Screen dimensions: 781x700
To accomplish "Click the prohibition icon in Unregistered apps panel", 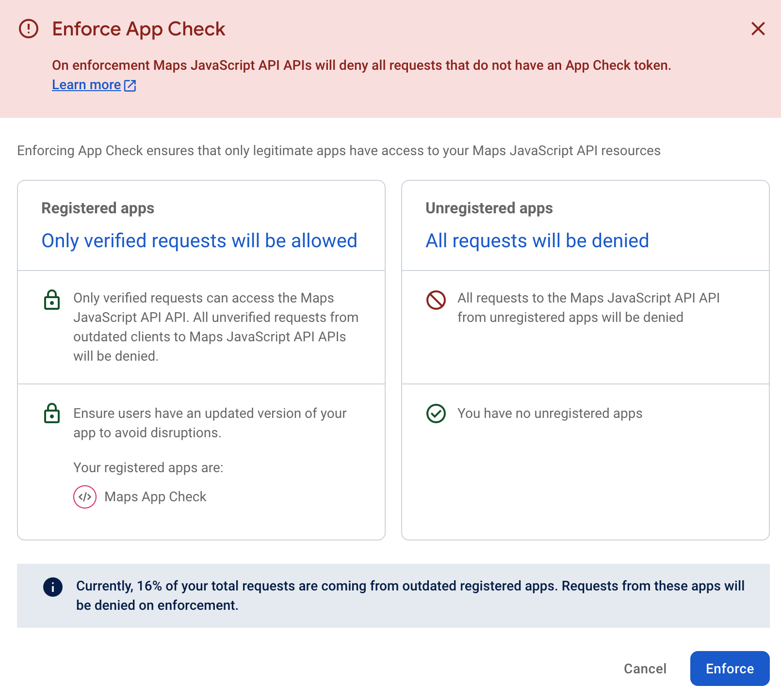I will [x=436, y=300].
